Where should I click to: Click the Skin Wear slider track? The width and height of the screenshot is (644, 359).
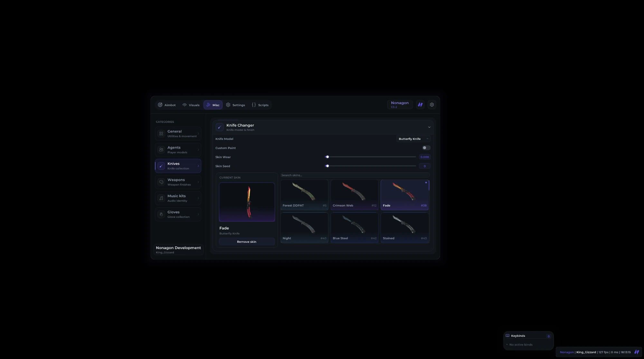pyautogui.click(x=370, y=157)
